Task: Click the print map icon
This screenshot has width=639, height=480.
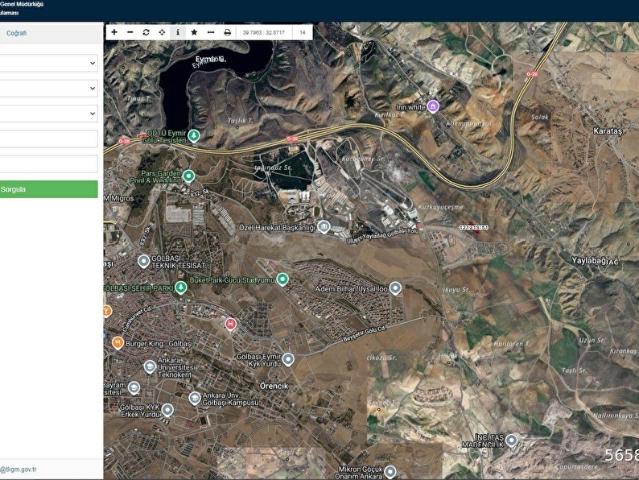Action: 227,32
